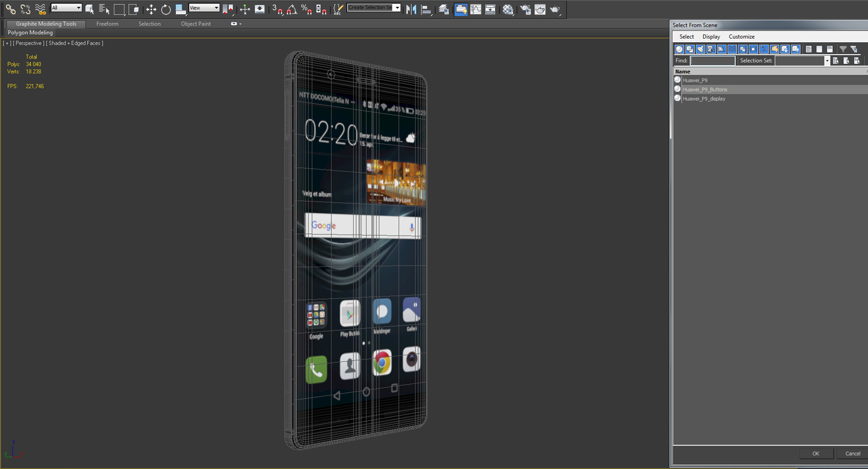Toggle the 3D Snaps button

pyautogui.click(x=278, y=9)
